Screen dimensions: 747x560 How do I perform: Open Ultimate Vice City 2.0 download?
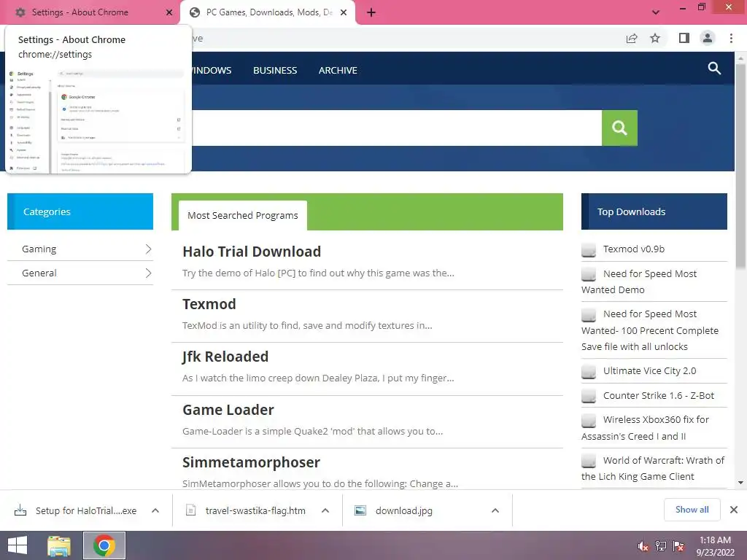click(649, 371)
